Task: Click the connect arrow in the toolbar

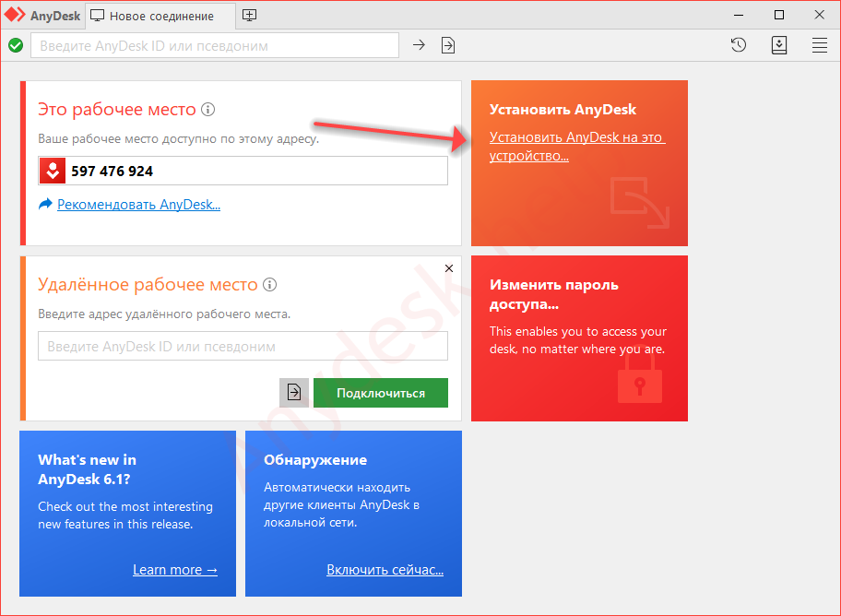Action: point(419,45)
